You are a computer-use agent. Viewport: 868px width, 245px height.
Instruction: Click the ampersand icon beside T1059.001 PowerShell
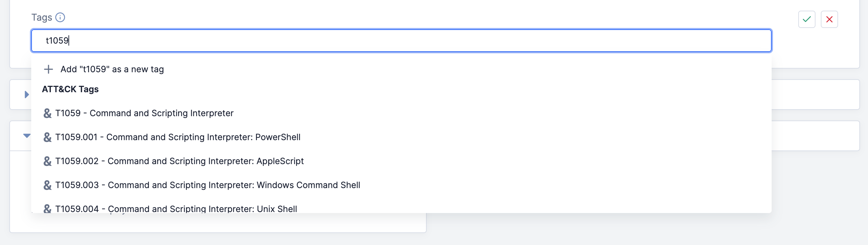48,137
